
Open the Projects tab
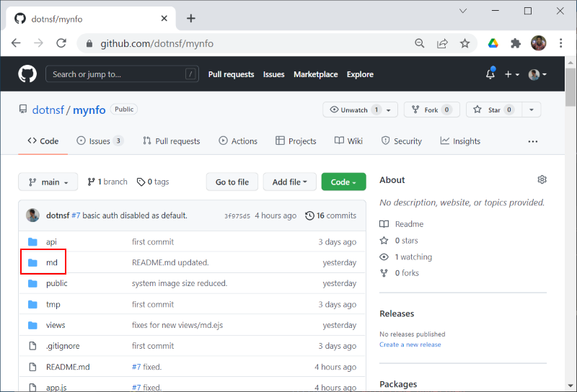(x=296, y=141)
